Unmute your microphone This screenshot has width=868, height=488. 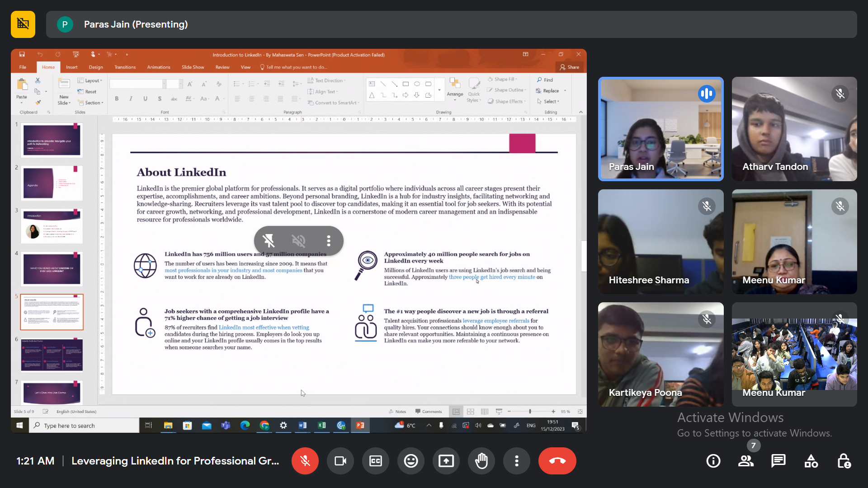tap(305, 461)
